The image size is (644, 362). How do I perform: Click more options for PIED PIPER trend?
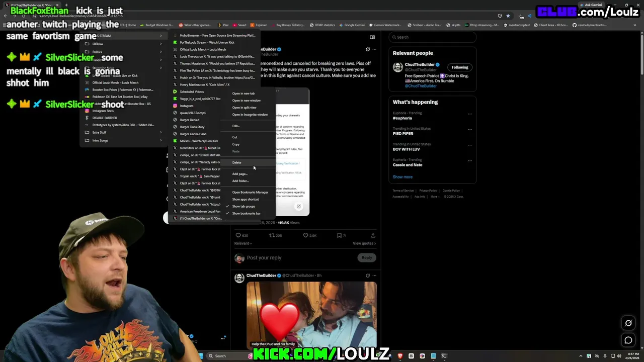pos(470,129)
